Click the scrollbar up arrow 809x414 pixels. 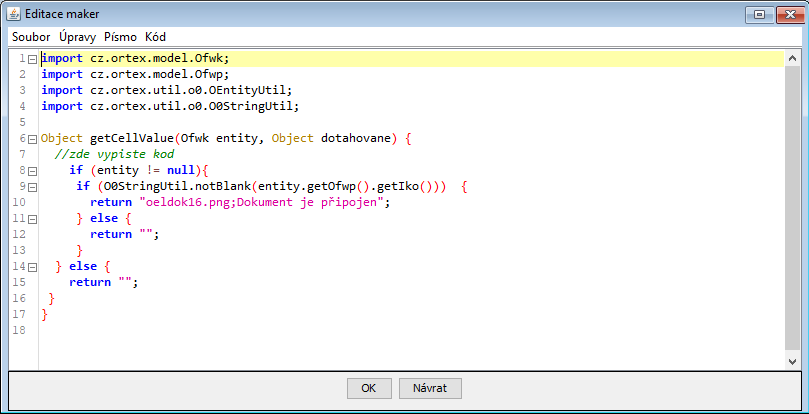click(x=792, y=57)
